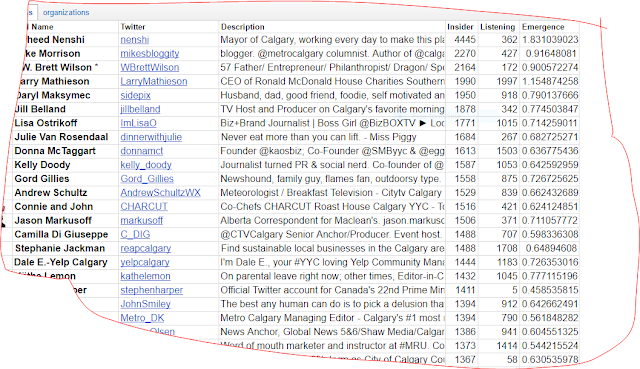Image resolution: width=640 pixels, height=369 pixels.
Task: Select the 'CEO of Ronald McDonald House' cell
Action: click(332, 82)
